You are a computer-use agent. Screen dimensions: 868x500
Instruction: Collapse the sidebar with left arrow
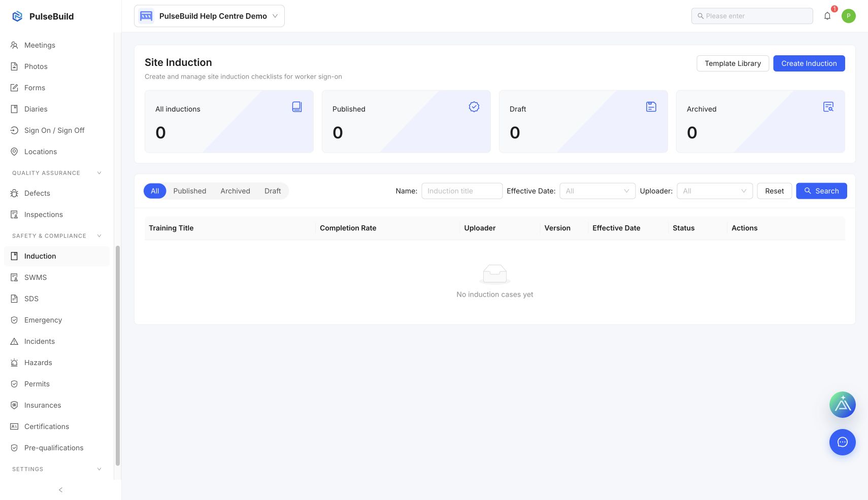[61, 490]
